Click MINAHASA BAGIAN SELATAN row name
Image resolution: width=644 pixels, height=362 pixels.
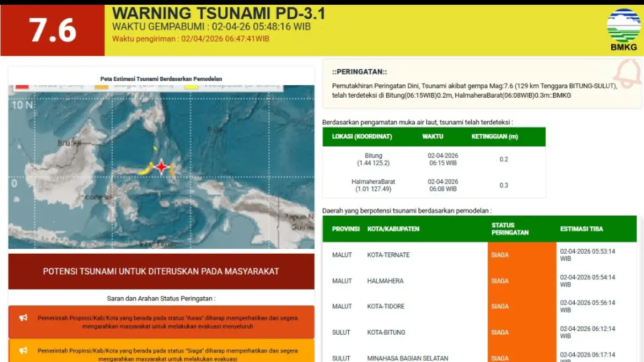407,358
